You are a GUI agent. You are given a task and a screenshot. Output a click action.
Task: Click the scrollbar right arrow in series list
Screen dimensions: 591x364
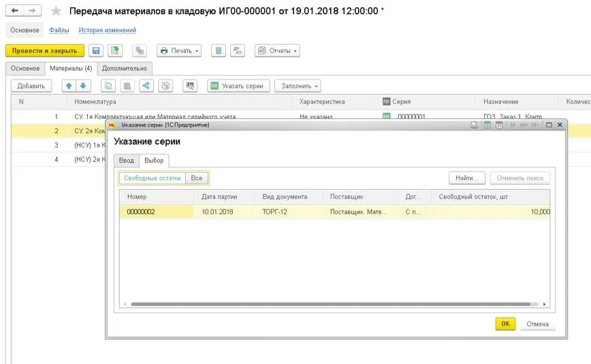pos(544,304)
